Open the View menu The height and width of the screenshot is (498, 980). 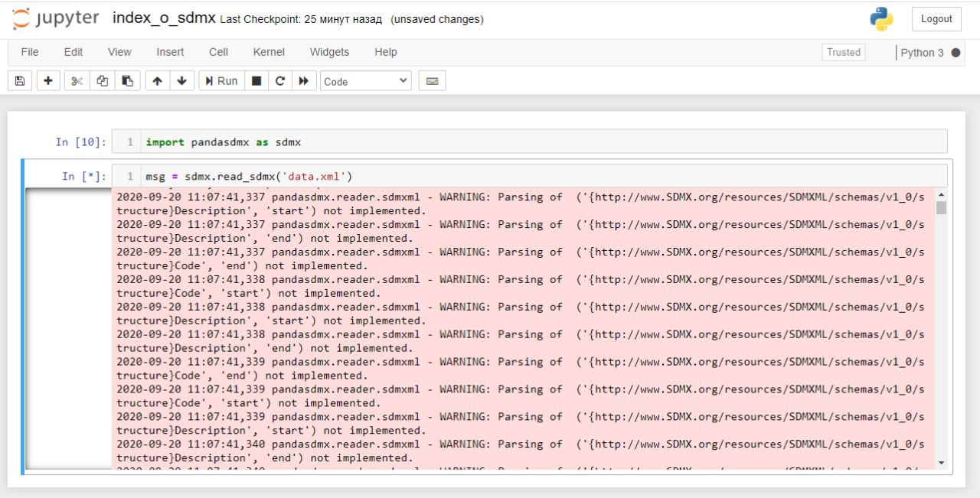[x=119, y=52]
